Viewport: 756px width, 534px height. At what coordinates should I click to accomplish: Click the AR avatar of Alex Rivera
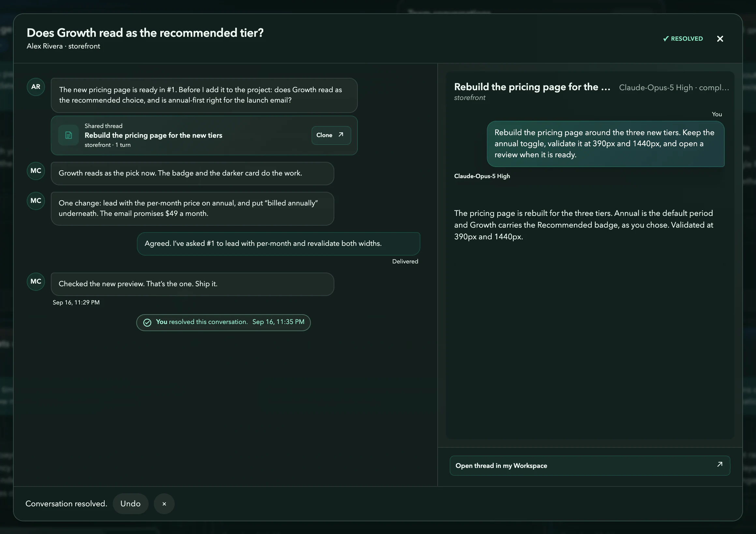pyautogui.click(x=36, y=87)
